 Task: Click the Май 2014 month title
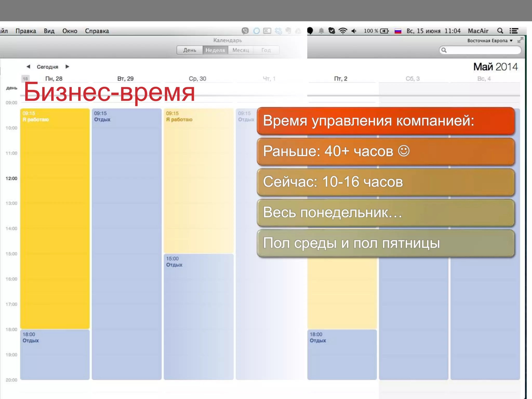495,67
